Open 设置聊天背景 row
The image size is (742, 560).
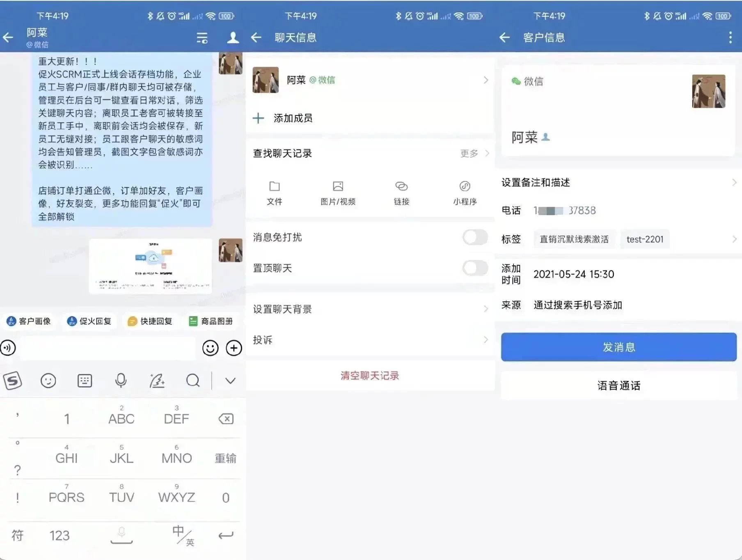(371, 309)
